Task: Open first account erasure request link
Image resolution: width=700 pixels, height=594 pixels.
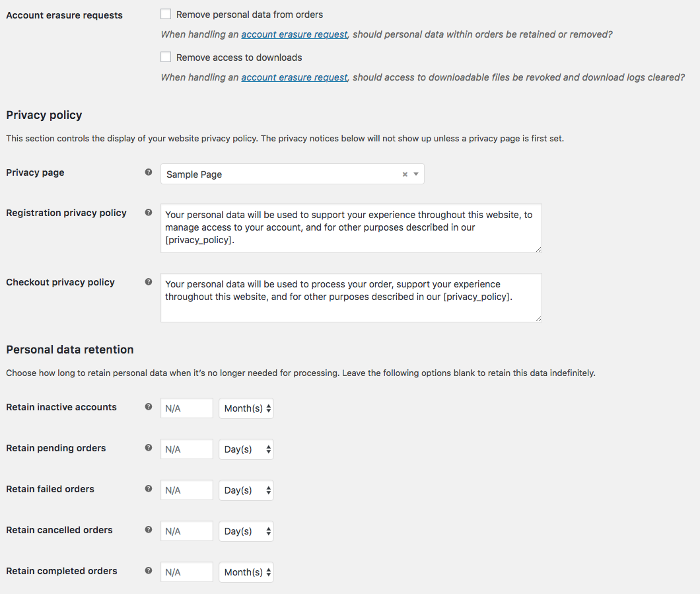Action: tap(294, 34)
